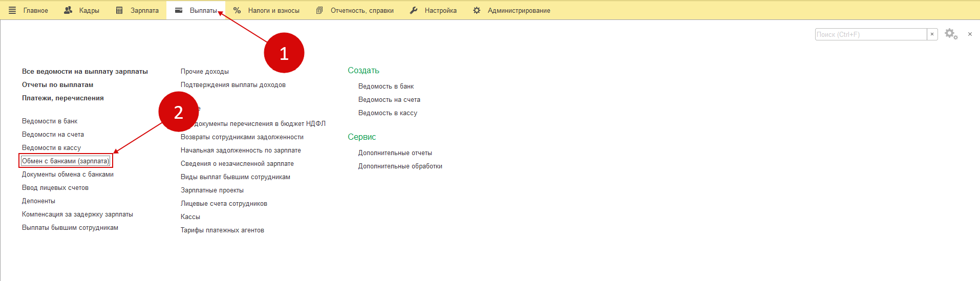Open Дополнительные отчеты under Сервис
This screenshot has height=281, width=980.
click(x=395, y=153)
